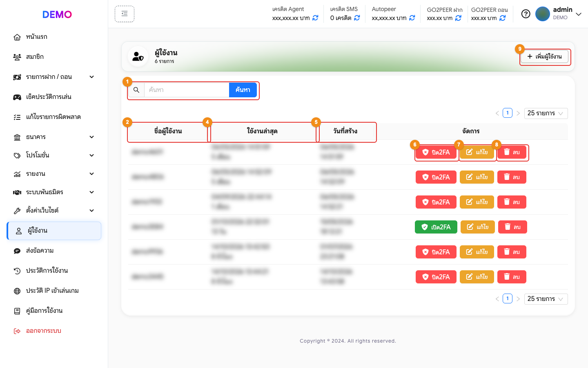The height and width of the screenshot is (368, 588).
Task: Click แก้ไข in the เปิด2FA row
Action: (x=478, y=227)
